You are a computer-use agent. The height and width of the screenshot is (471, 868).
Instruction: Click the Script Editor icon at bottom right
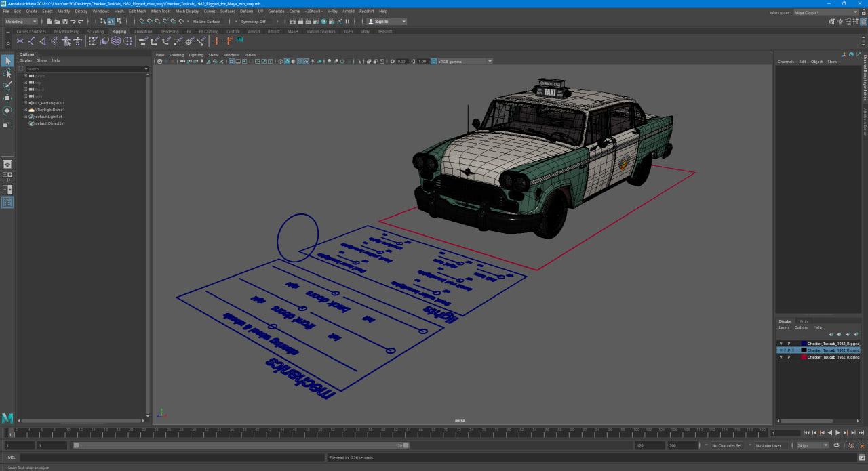[862, 457]
